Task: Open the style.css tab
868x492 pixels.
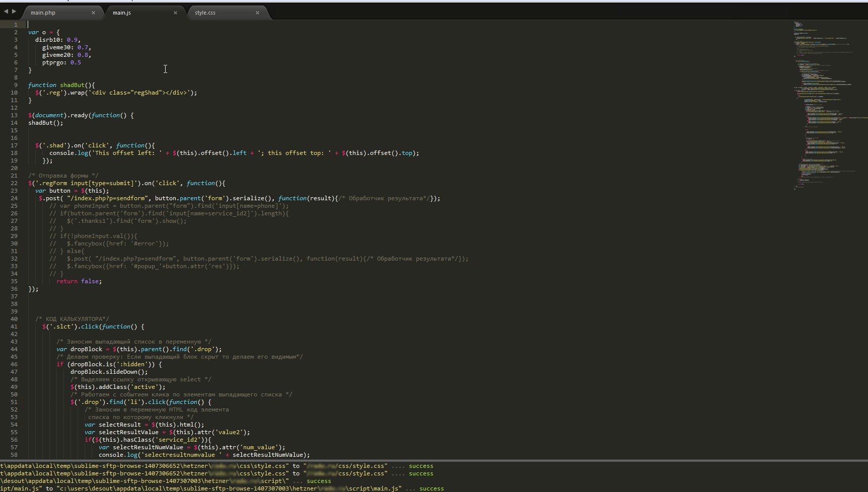Action: coord(205,13)
